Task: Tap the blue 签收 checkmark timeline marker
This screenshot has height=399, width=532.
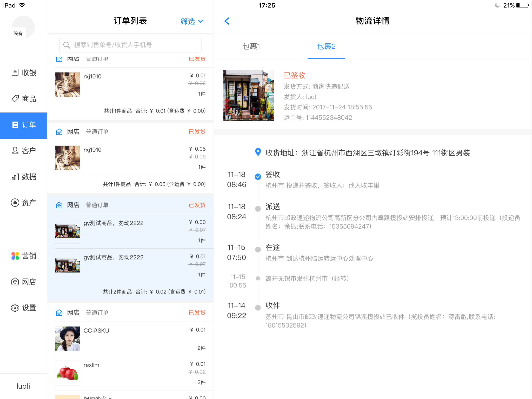Action: coord(258,177)
